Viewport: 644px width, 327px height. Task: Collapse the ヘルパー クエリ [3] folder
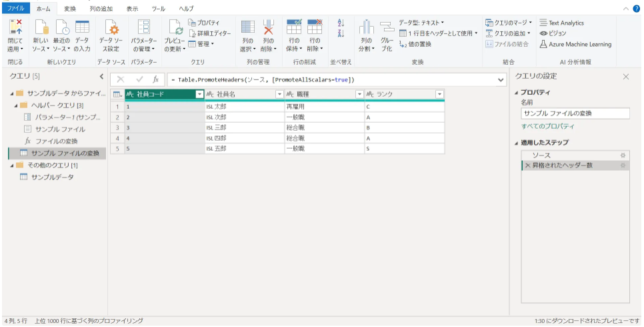coord(15,105)
